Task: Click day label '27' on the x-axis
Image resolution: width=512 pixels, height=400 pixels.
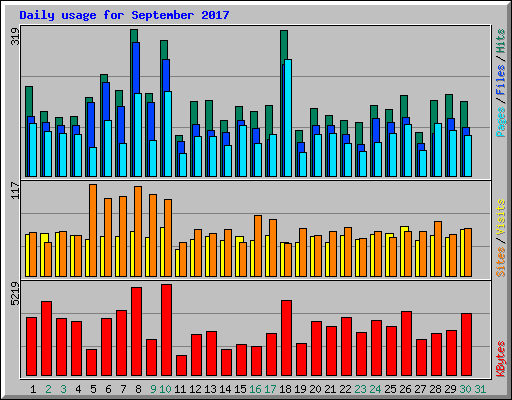Action: (x=420, y=389)
